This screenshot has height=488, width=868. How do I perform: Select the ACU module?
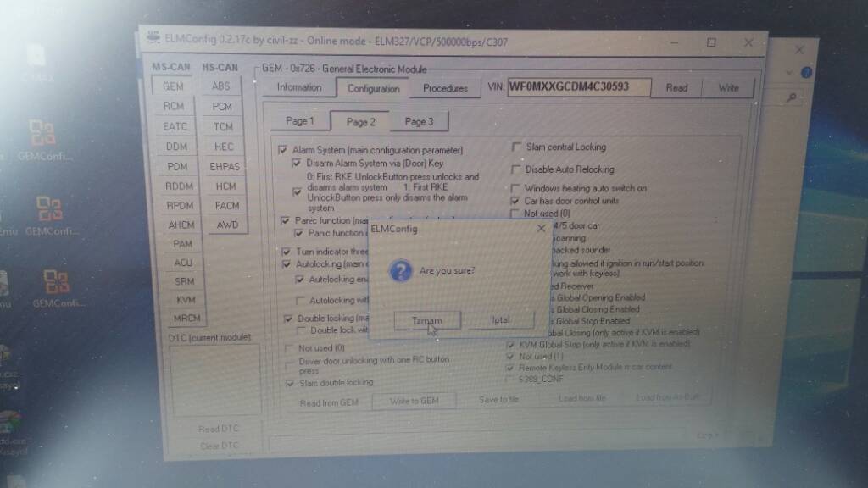184,263
